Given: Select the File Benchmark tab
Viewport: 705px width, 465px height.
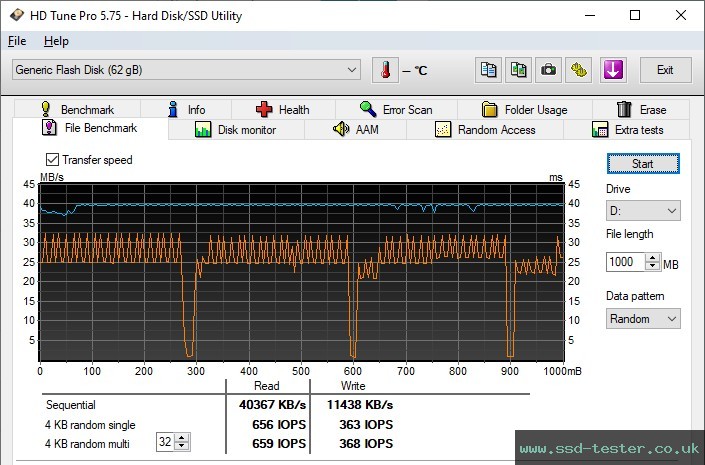Looking at the screenshot, I should [x=90, y=128].
